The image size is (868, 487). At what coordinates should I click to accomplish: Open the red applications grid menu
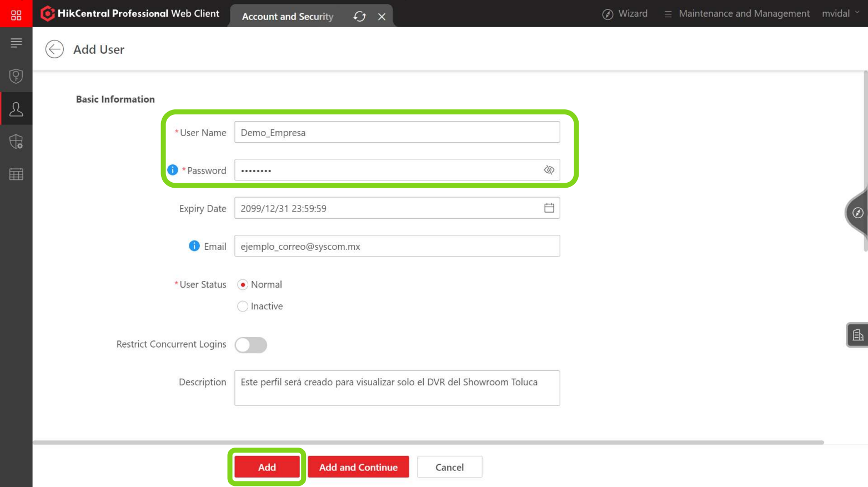(x=16, y=14)
